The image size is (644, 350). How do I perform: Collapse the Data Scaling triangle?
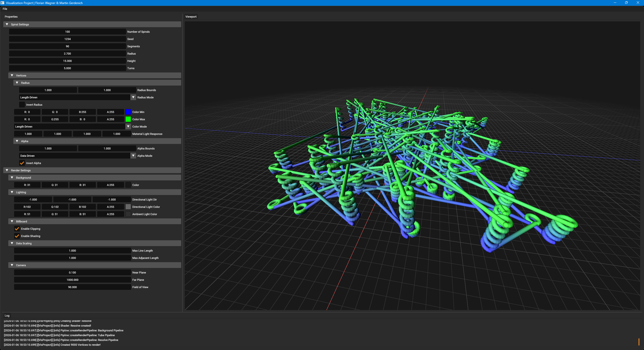coord(12,243)
